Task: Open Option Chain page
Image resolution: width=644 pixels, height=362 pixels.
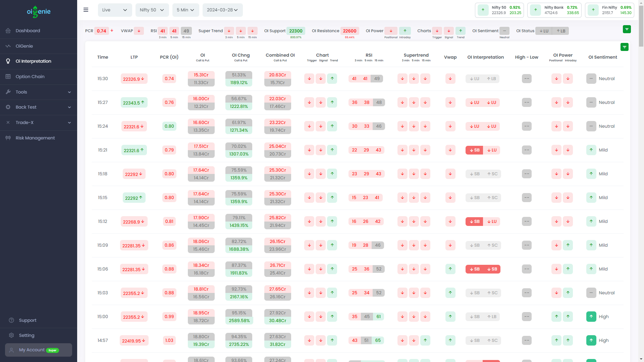Action: click(x=30, y=76)
